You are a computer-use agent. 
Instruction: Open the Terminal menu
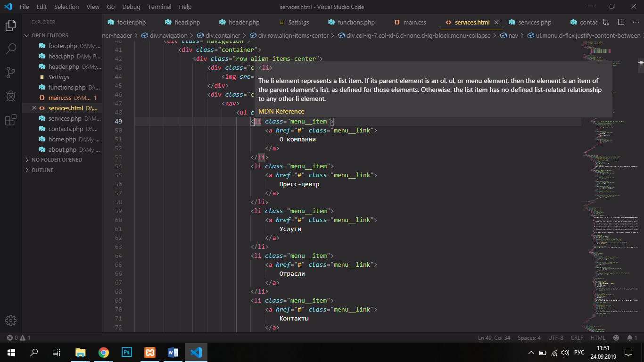click(160, 7)
